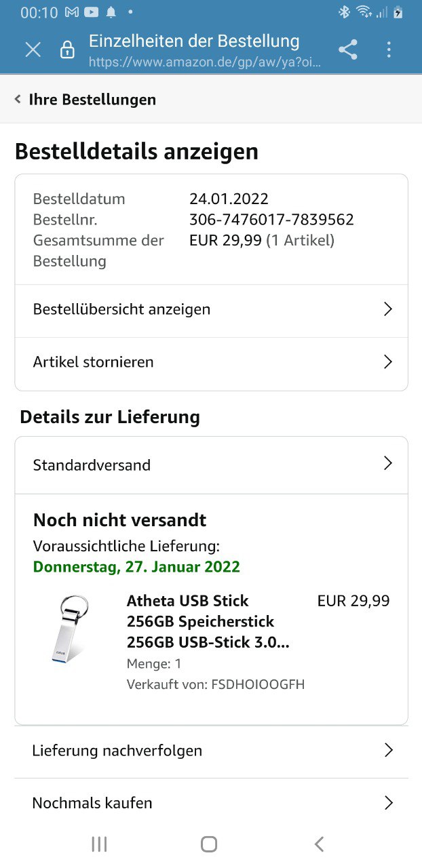
Task: Tap seller name FSDHOIOOGFH
Action: [256, 684]
